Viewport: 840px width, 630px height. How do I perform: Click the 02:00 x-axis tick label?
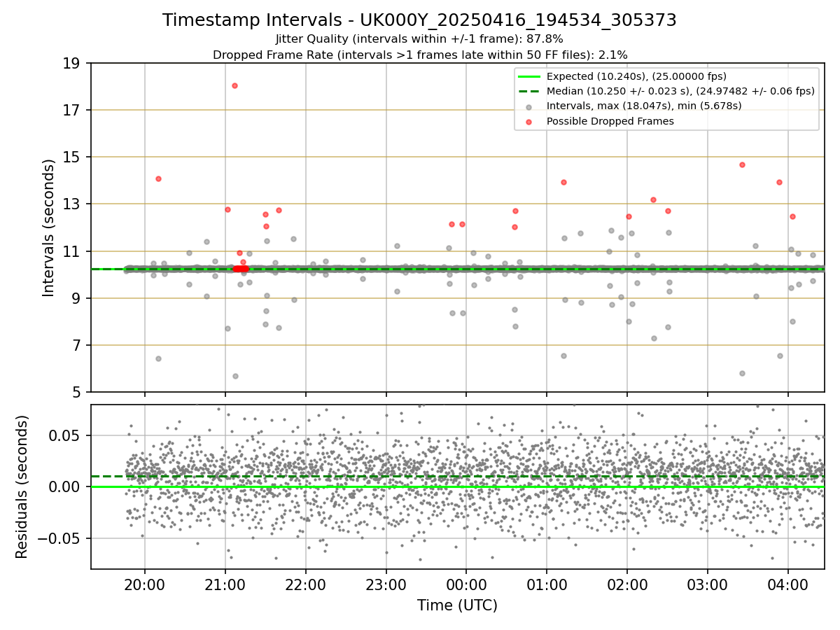[x=627, y=584]
